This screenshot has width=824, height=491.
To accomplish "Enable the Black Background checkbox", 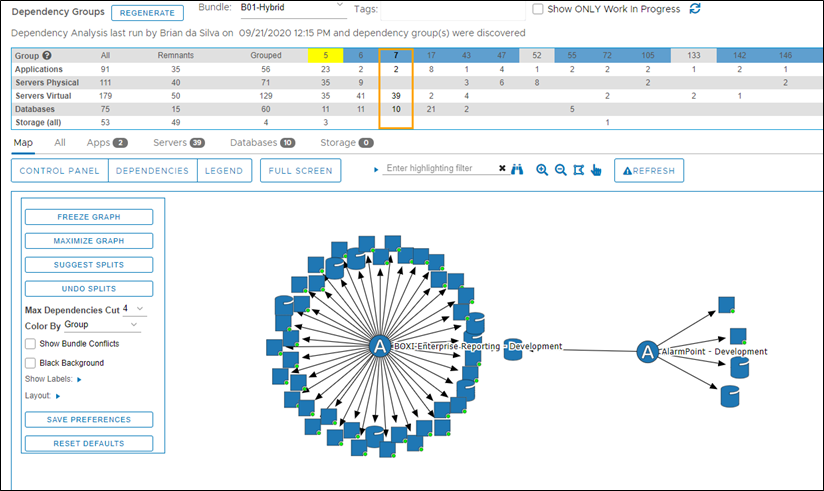I will point(31,362).
